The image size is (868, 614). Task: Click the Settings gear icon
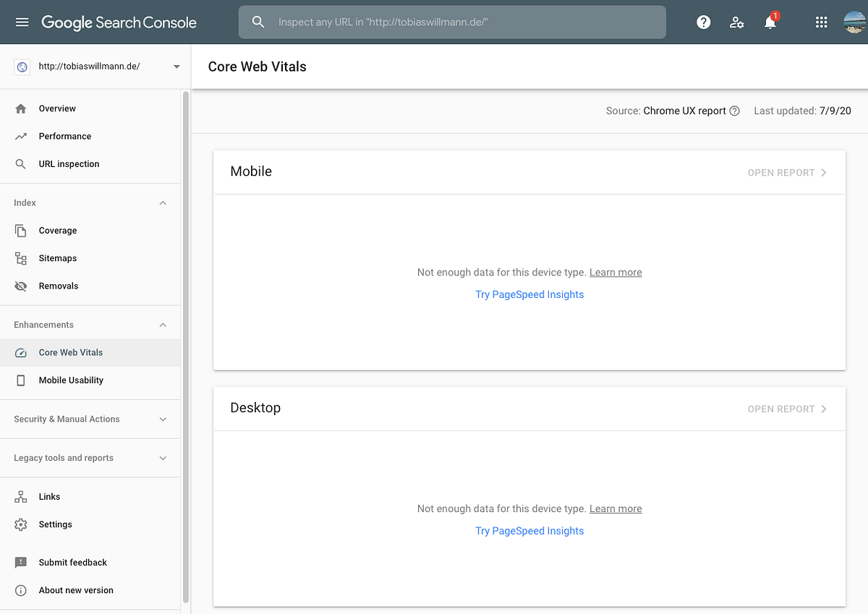click(x=21, y=524)
